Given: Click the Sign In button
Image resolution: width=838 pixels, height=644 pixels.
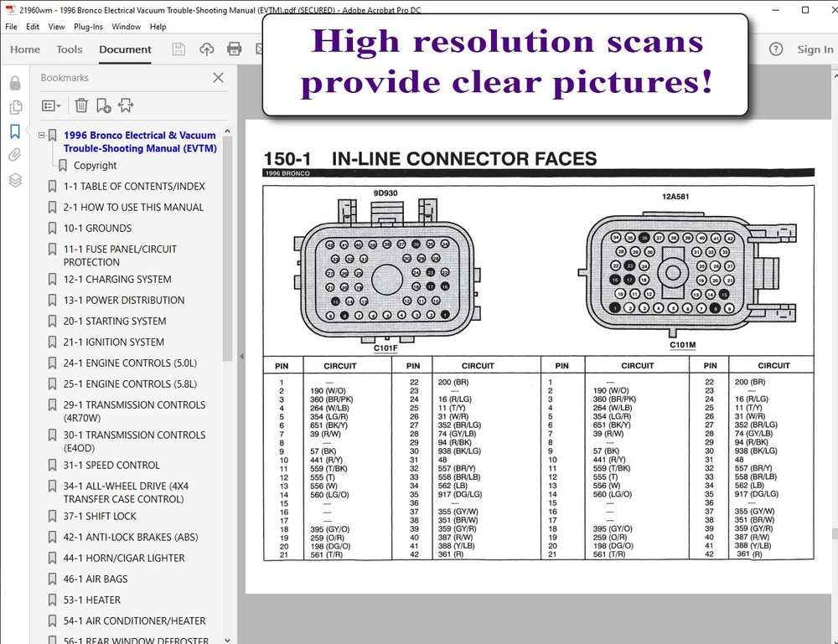Looking at the screenshot, I should pos(815,49).
